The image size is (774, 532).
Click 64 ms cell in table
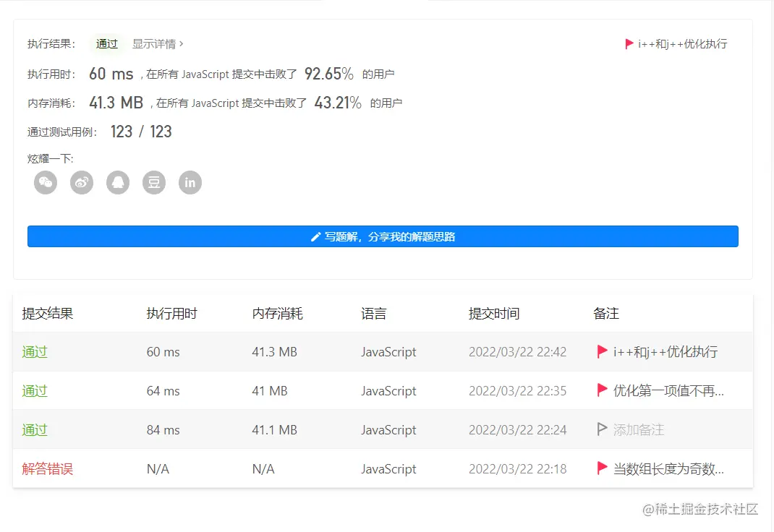(x=163, y=391)
